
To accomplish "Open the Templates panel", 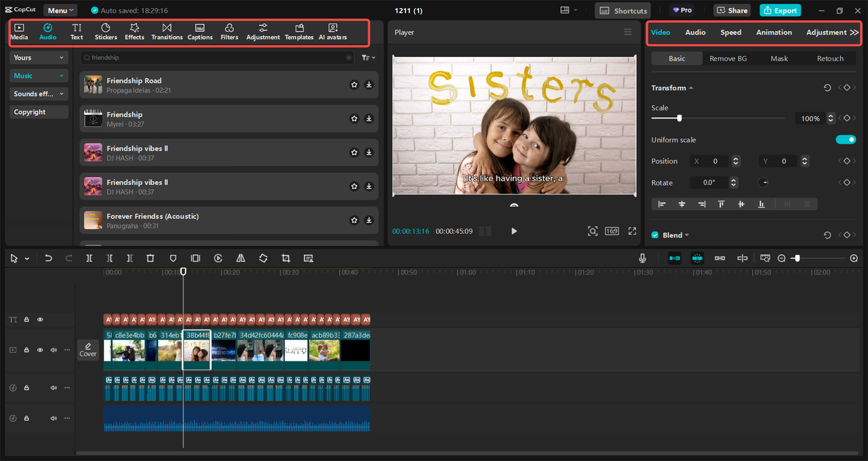I will click(299, 32).
